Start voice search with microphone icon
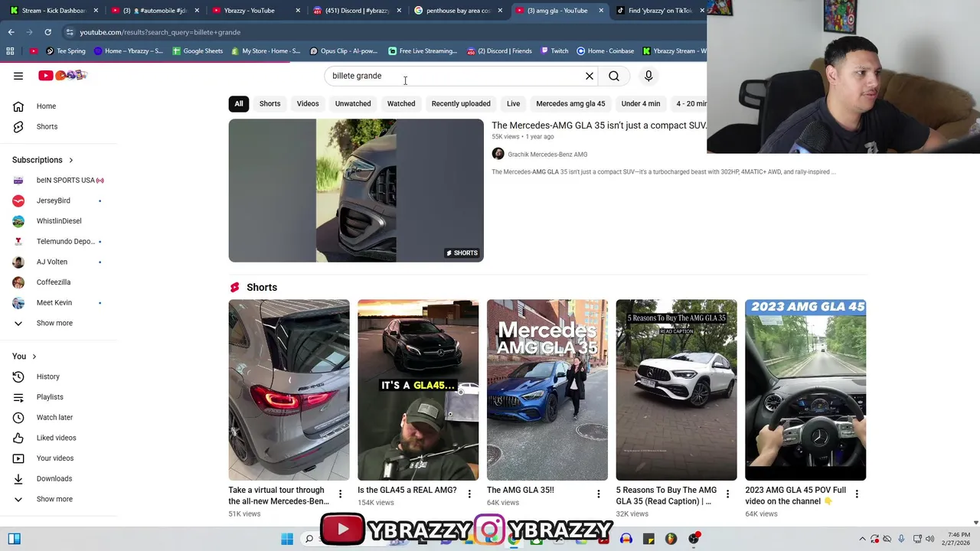 click(648, 76)
